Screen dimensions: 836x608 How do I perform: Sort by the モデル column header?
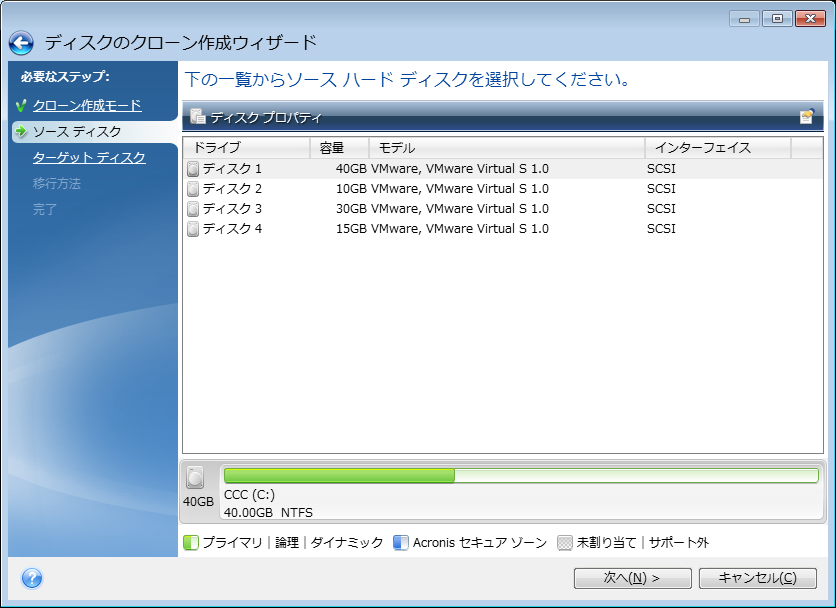[x=507, y=148]
